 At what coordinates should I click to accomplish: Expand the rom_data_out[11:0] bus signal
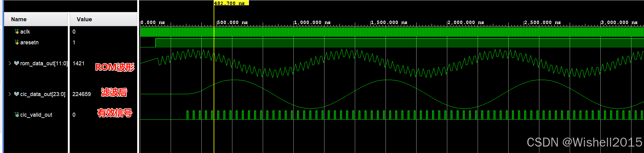click(10, 63)
